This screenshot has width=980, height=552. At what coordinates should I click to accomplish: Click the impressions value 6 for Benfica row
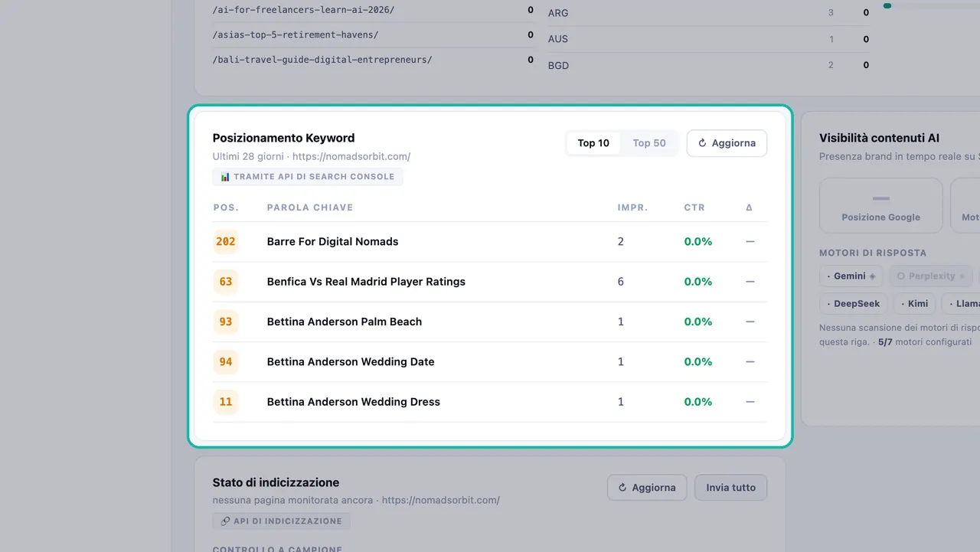tap(621, 282)
